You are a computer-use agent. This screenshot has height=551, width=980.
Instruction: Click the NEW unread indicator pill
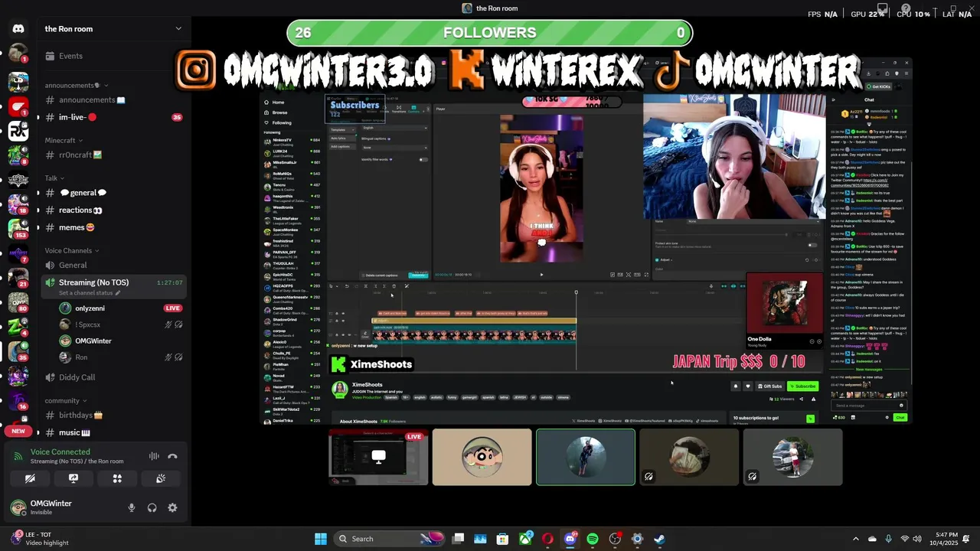18,431
